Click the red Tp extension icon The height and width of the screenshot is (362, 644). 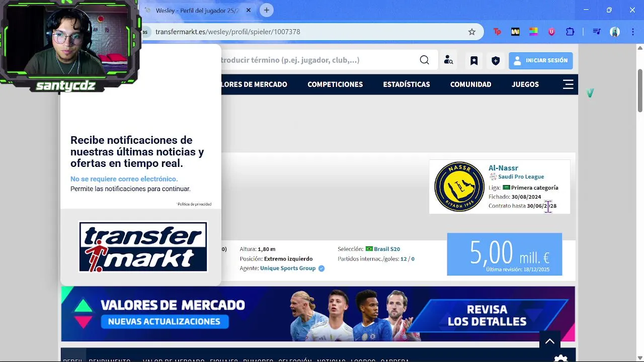point(497,32)
